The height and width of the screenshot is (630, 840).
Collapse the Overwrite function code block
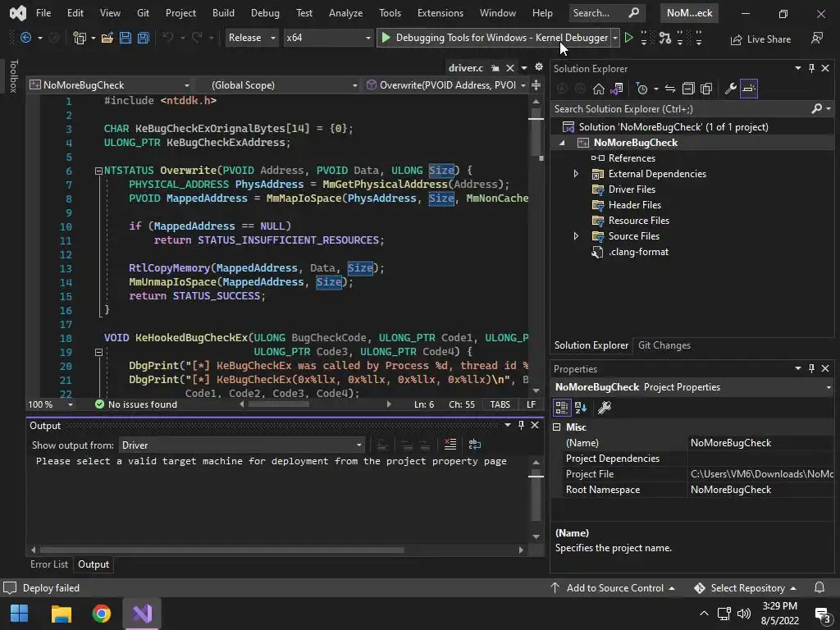pyautogui.click(x=98, y=171)
